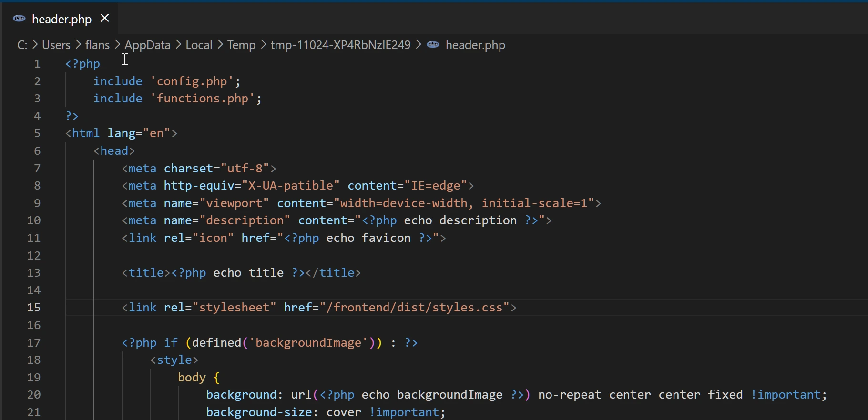
Task: Click the tmp-11024-XP4RbNzIE249 breadcrumb
Action: pyautogui.click(x=340, y=45)
